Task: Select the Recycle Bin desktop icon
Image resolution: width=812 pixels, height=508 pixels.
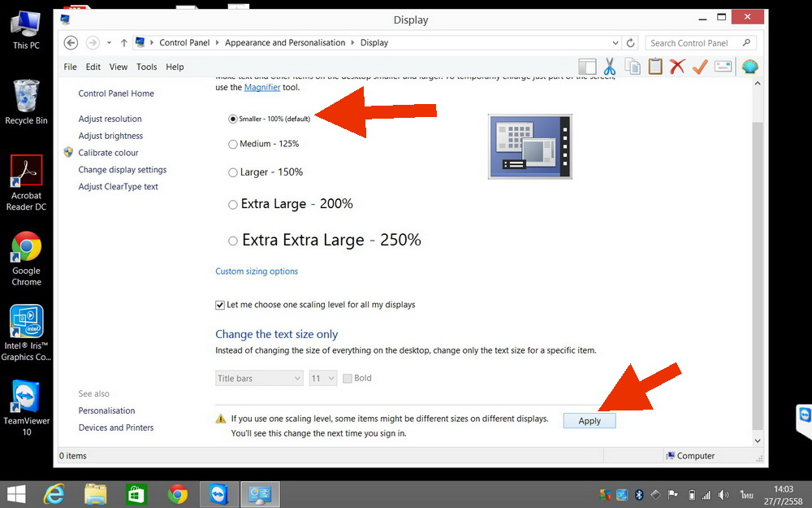Action: (x=27, y=102)
